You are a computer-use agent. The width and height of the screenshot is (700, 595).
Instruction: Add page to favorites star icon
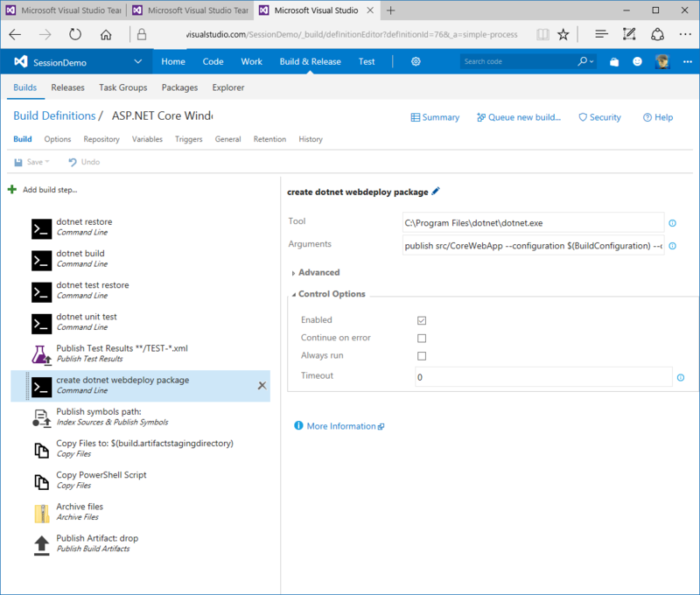[563, 34]
